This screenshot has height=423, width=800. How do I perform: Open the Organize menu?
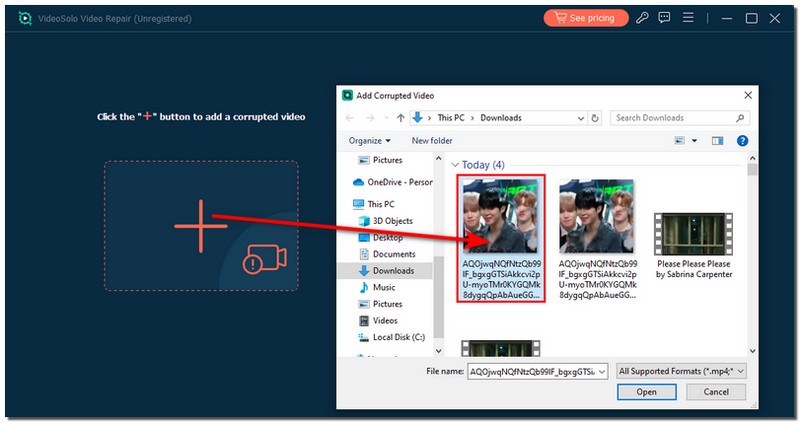(x=369, y=141)
